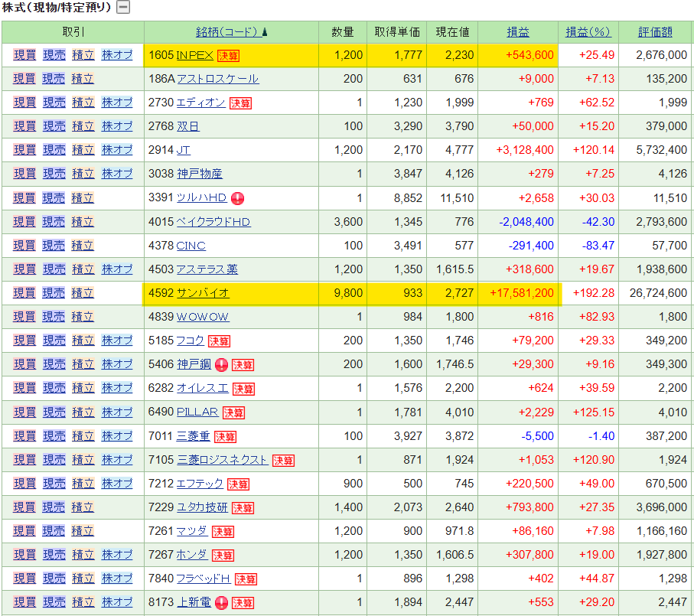The width and height of the screenshot is (694, 616).
Task: Click 株オプ in the エフテック row
Action: (117, 484)
